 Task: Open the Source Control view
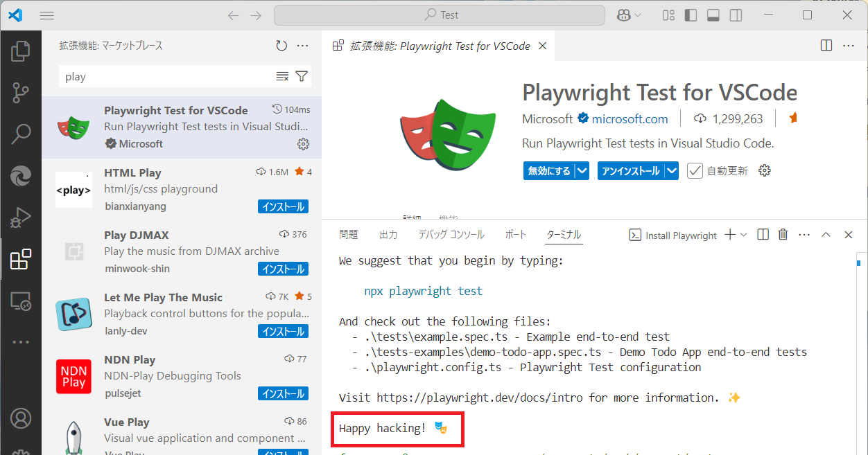[21, 92]
